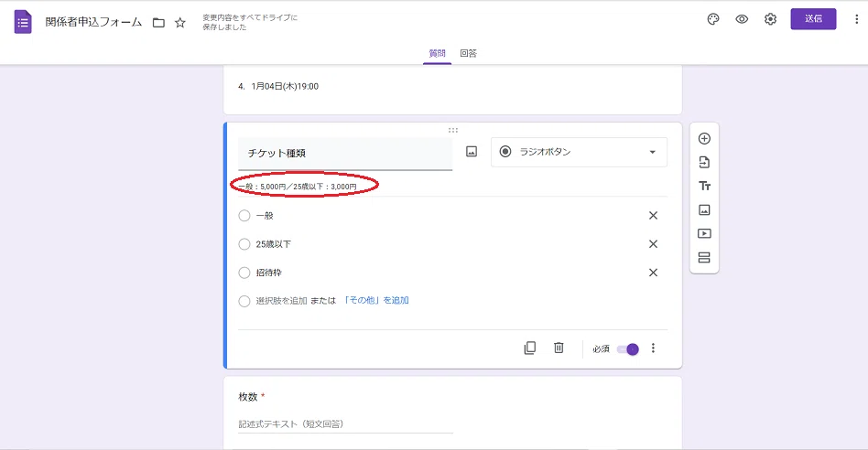Viewport: 868px width, 450px height.
Task: Open question more options menu
Action: click(x=653, y=348)
